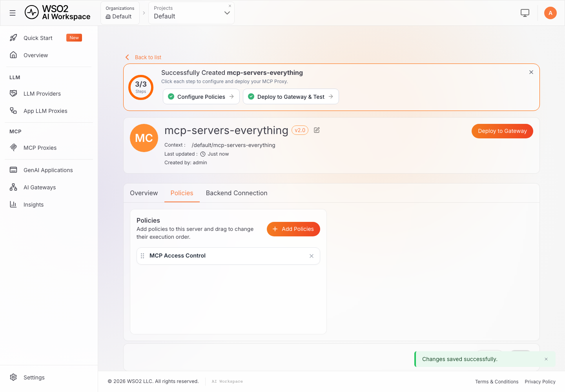Click the LLM Providers icon
The width and height of the screenshot is (565, 392).
click(13, 93)
